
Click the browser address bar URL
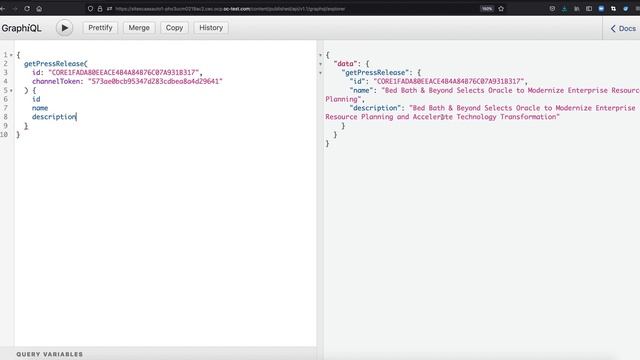click(x=230, y=9)
